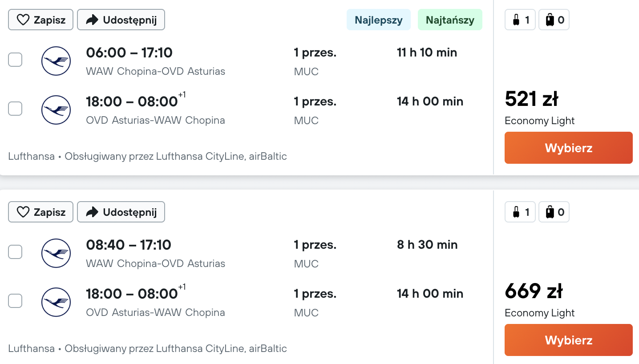Viewport: 639px width, 364px height.
Task: Click the checked luggage icon for the 521 zł offer
Action: pos(550,20)
